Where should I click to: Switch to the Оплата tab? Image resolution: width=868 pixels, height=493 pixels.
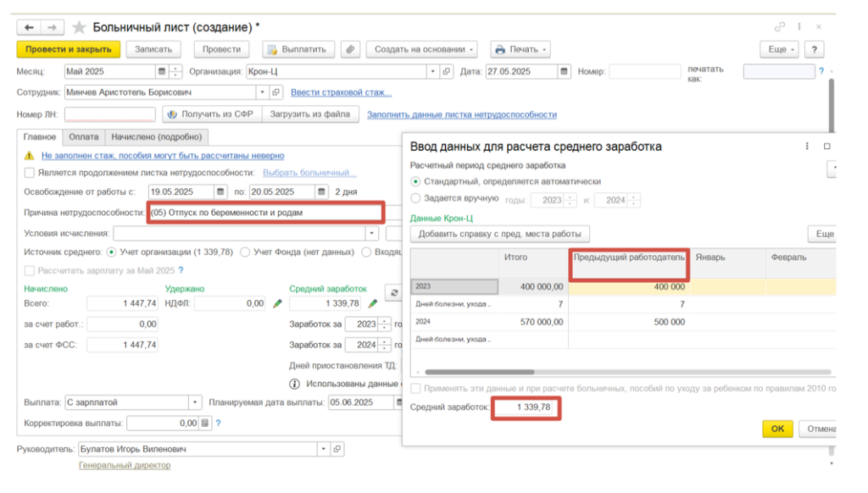[x=83, y=137]
